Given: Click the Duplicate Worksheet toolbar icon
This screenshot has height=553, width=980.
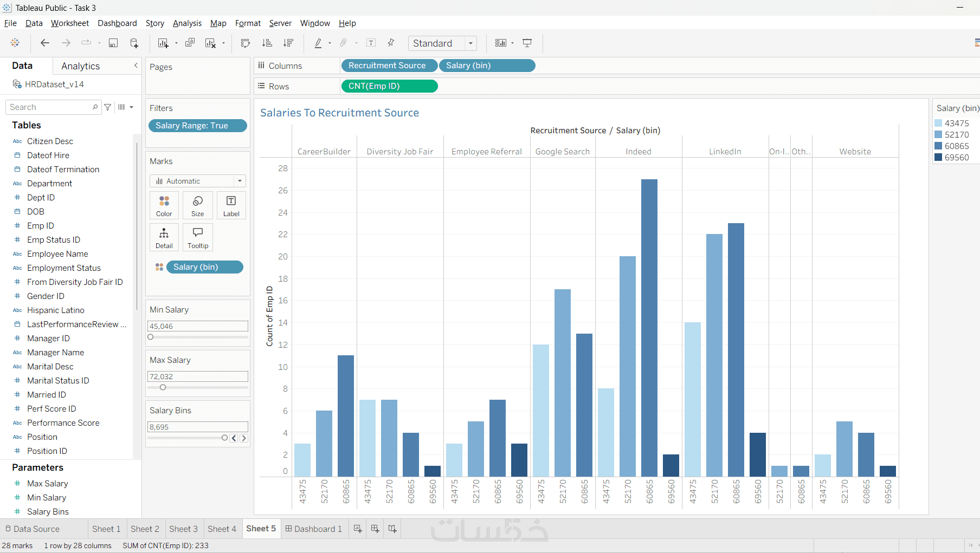Looking at the screenshot, I should [x=190, y=43].
